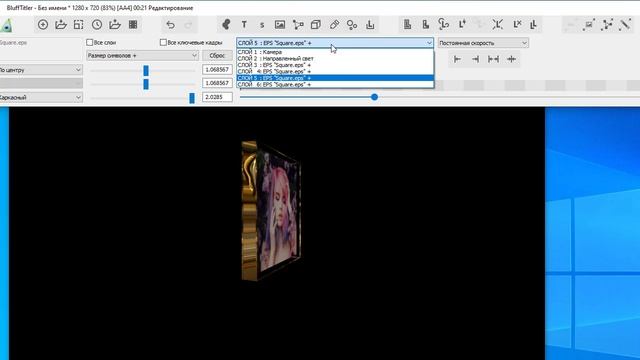Click the save show folder-arrow icon
Screen dimensions: 640x360
115,24
